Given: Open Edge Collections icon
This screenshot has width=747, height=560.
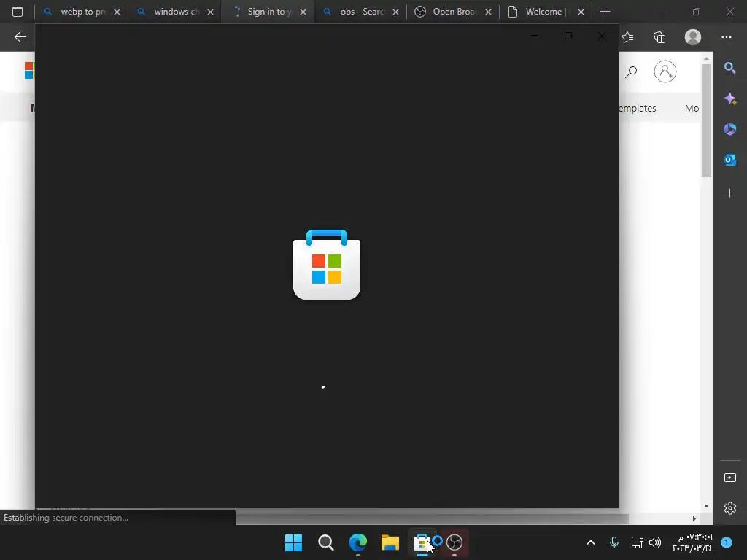Looking at the screenshot, I should pyautogui.click(x=659, y=37).
